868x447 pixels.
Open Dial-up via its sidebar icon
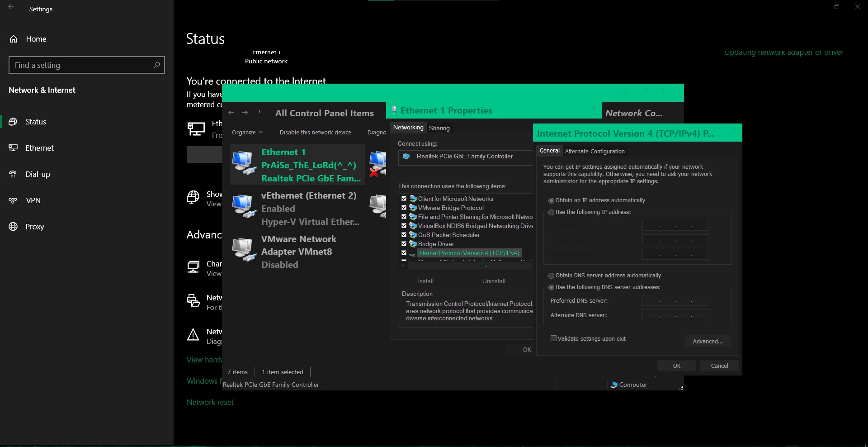(13, 174)
